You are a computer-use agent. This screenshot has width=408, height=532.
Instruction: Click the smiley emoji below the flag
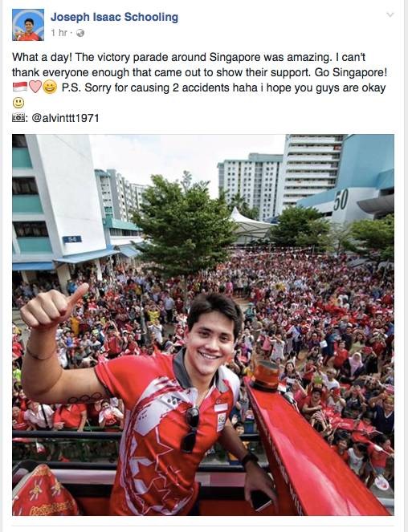(18, 103)
